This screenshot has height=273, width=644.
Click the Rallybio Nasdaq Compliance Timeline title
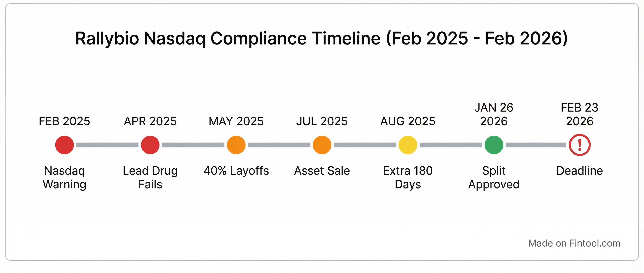pyautogui.click(x=322, y=38)
